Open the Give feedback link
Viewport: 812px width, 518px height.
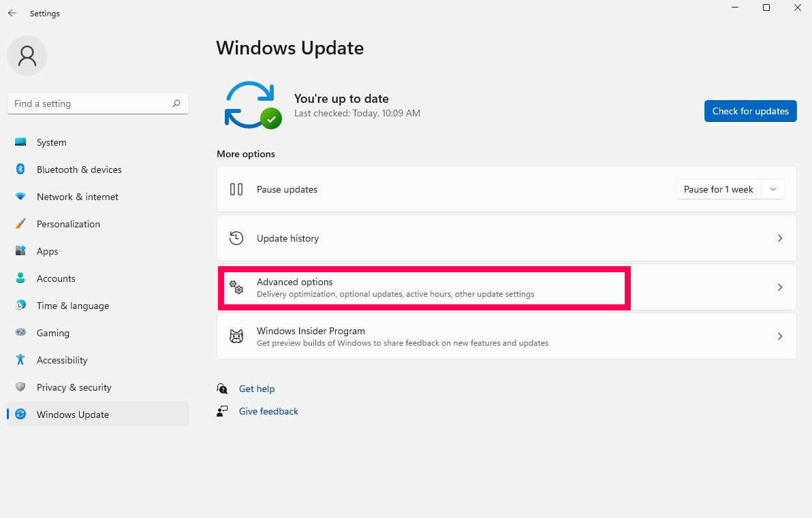tap(268, 411)
